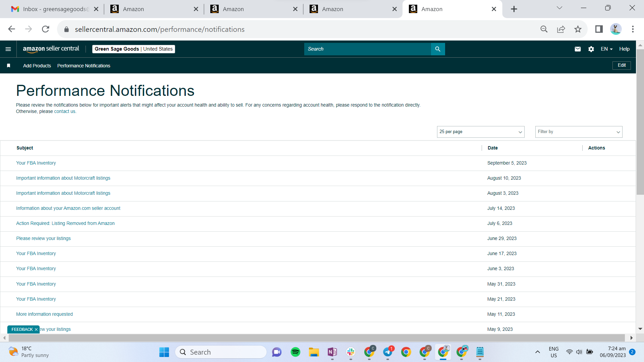Open Add Products in the navigation bar
Screen dimensions: 644x362
37,66
